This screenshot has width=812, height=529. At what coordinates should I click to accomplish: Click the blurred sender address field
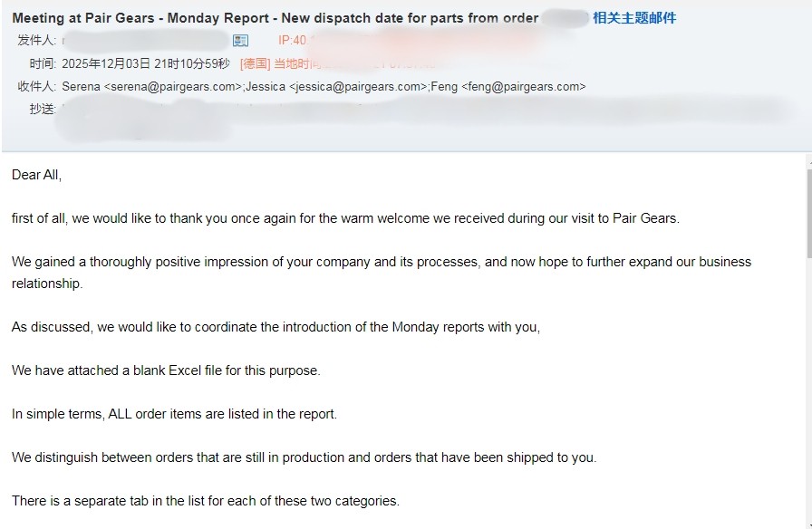145,41
